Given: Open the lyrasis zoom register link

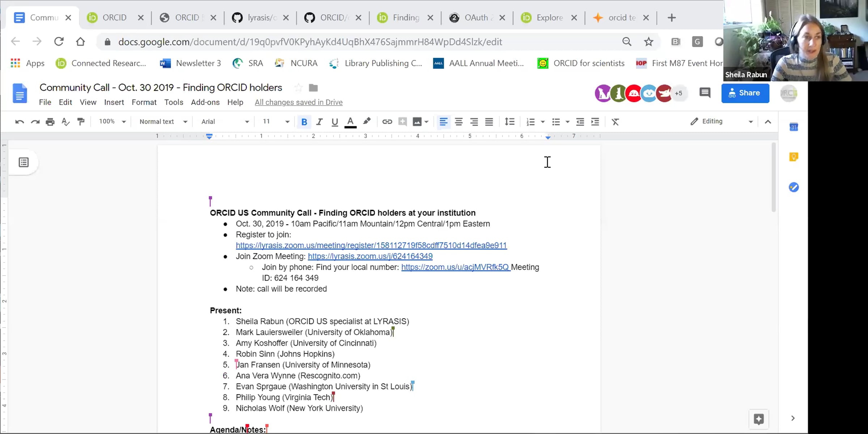Looking at the screenshot, I should pos(371,246).
